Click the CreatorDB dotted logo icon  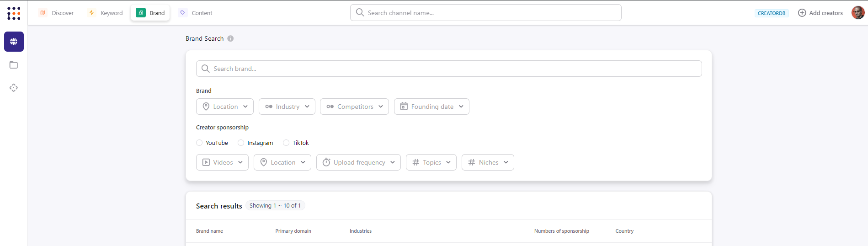point(14,13)
